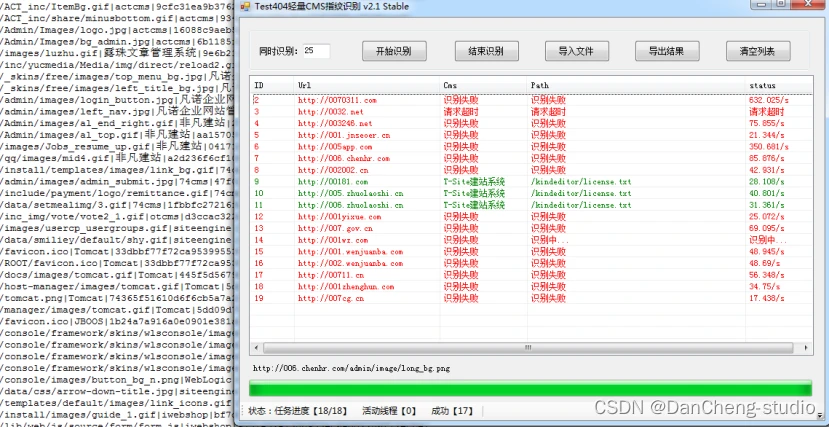Image resolution: width=830 pixels, height=427 pixels.
Task: Click the green progress bar
Action: (x=530, y=389)
